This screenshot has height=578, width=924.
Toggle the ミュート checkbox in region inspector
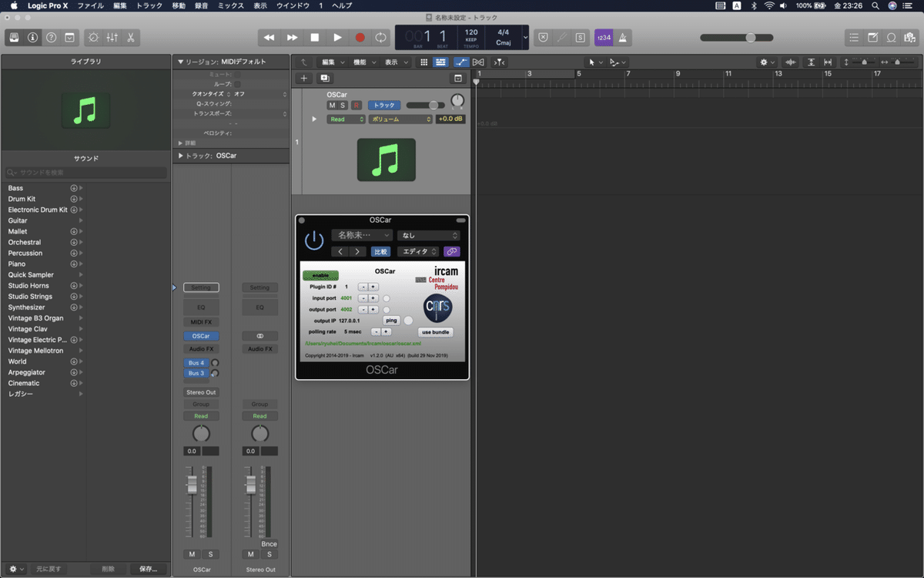237,75
